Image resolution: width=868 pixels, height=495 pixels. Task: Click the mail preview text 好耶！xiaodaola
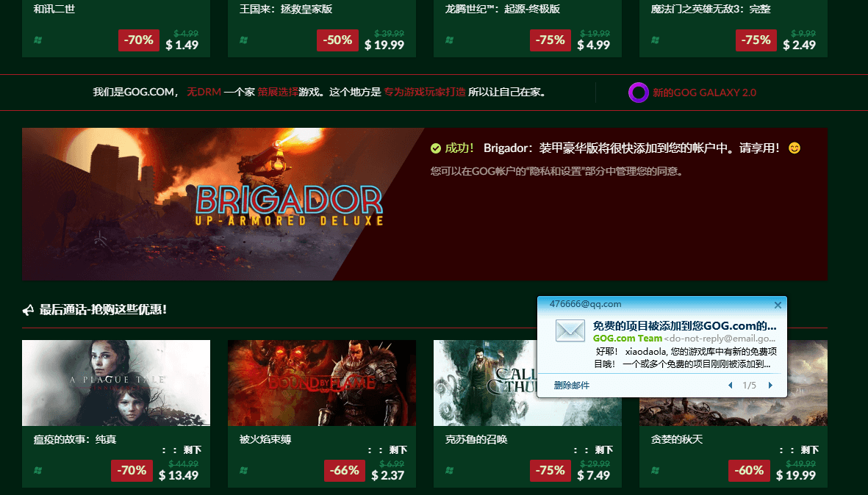(685, 358)
